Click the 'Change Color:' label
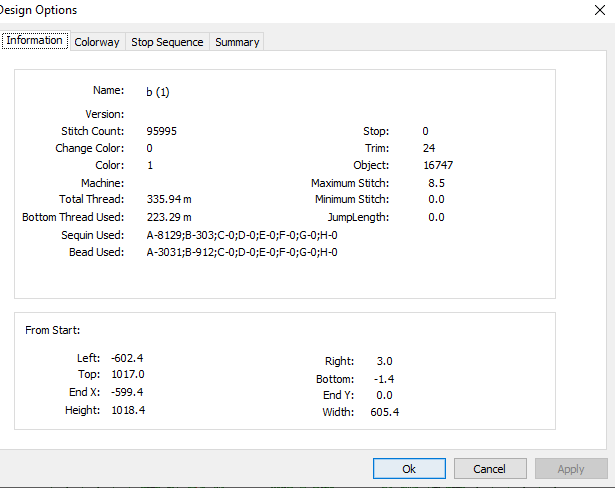This screenshot has width=615, height=488. click(89, 148)
